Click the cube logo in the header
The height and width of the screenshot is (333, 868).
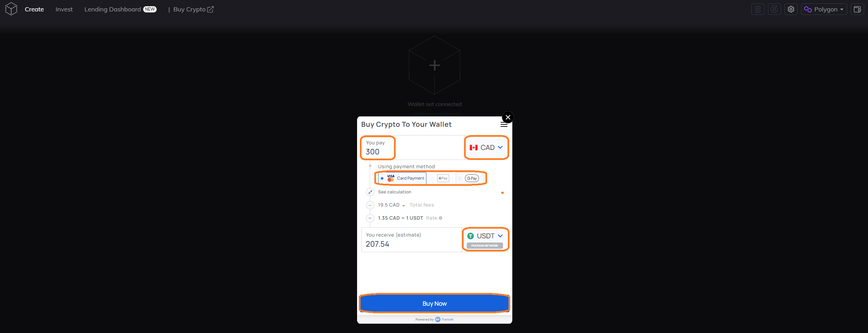[11, 9]
